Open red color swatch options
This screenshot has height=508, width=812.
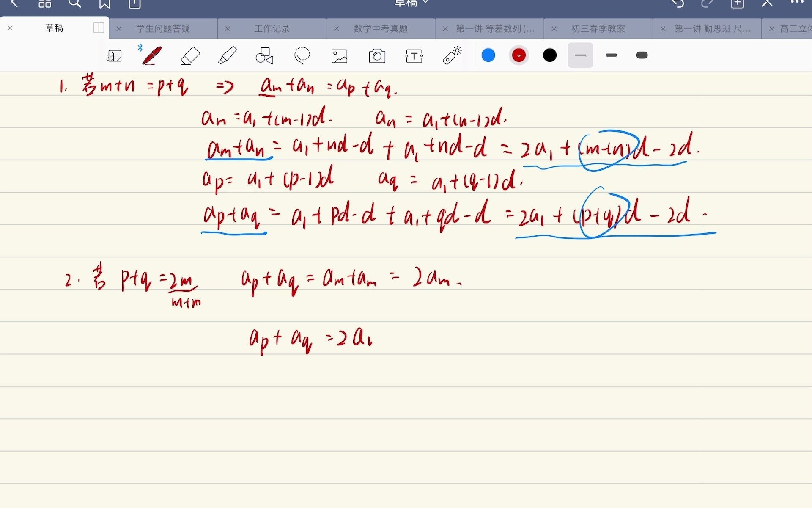pos(518,55)
